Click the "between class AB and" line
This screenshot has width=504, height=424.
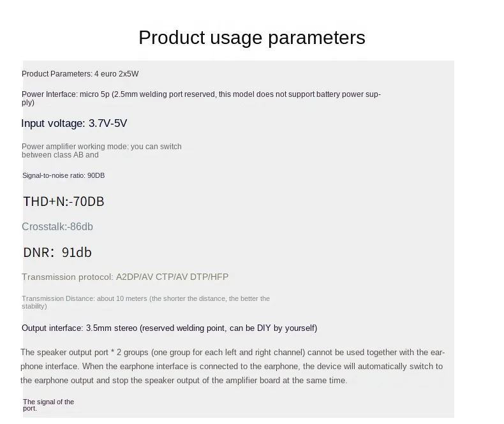[x=60, y=155]
